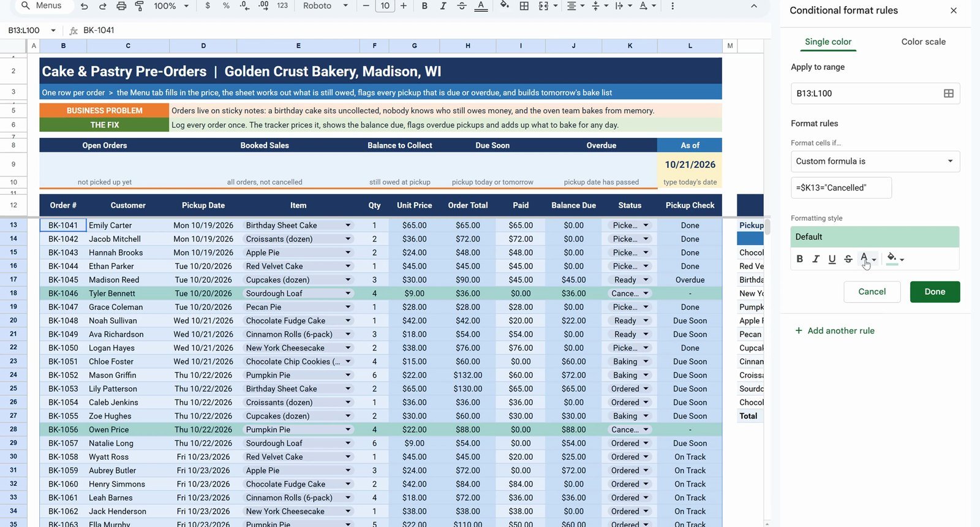
Task: Edit the custom formula input field
Action: [841, 188]
